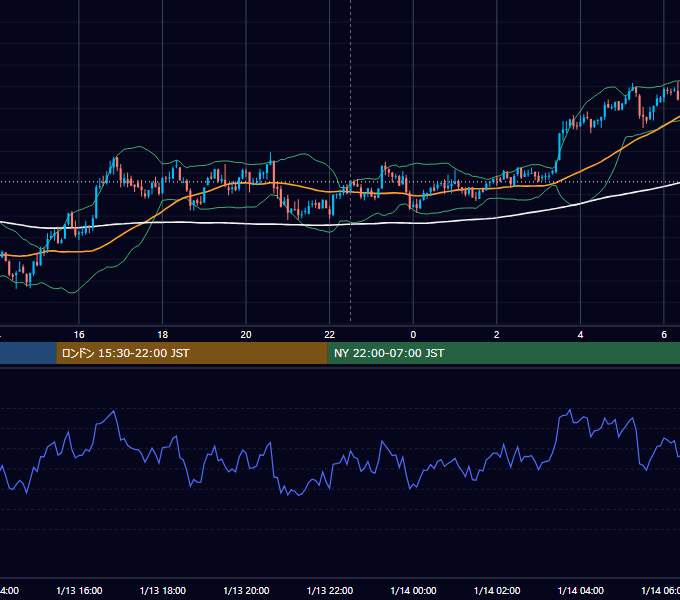Click the 1/13 18:00 date label
Image resolution: width=680 pixels, height=600 pixels.
(163, 590)
